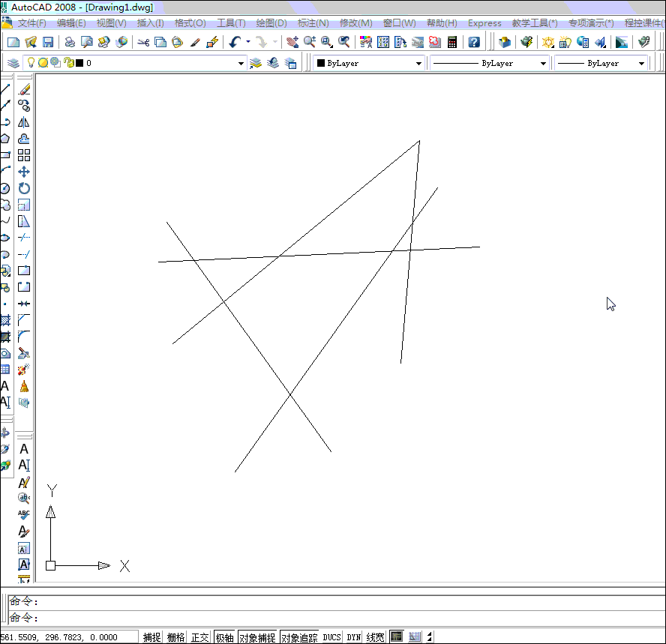Select the Explode tool
666x644 pixels.
coord(24,370)
